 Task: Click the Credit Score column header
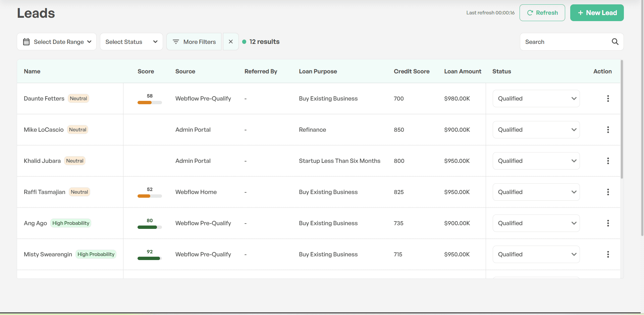[412, 71]
